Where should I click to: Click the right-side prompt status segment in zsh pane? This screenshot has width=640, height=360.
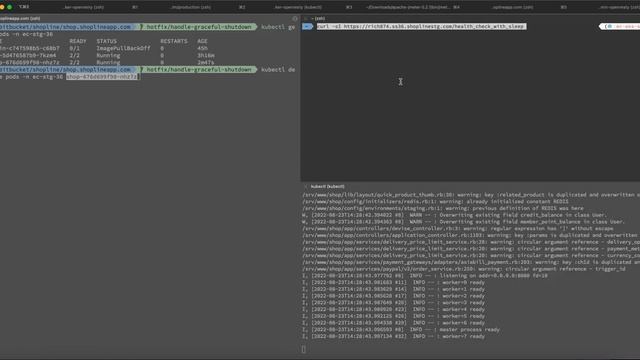point(619,27)
